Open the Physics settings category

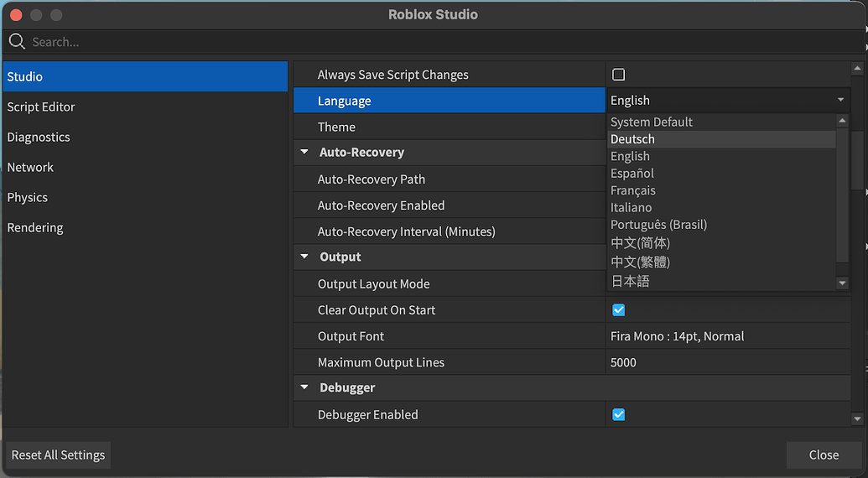pos(145,197)
